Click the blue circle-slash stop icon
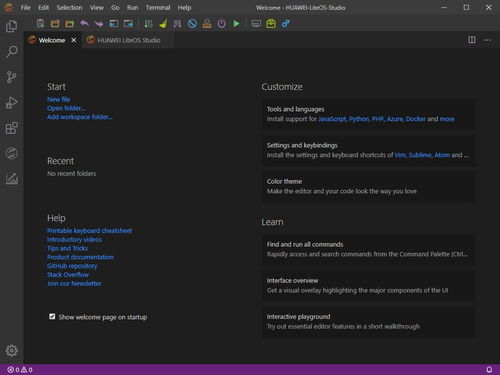This screenshot has height=375, width=500. [192, 24]
